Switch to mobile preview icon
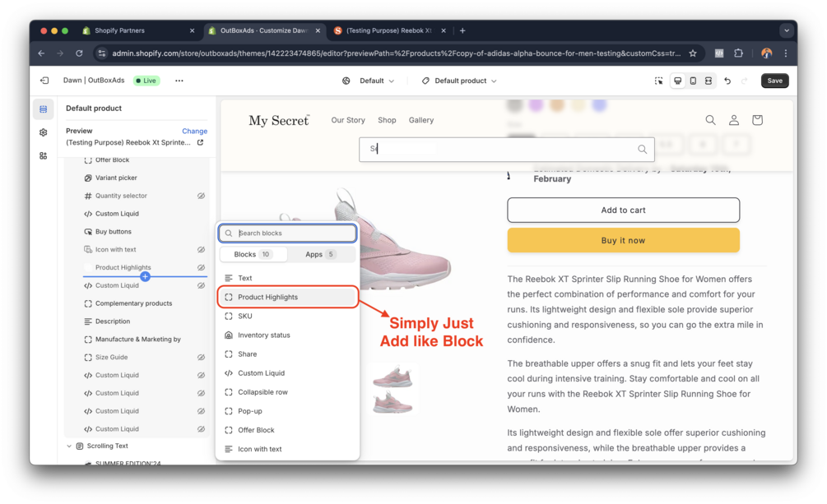Viewport: 827px width, 504px height. [x=693, y=81]
